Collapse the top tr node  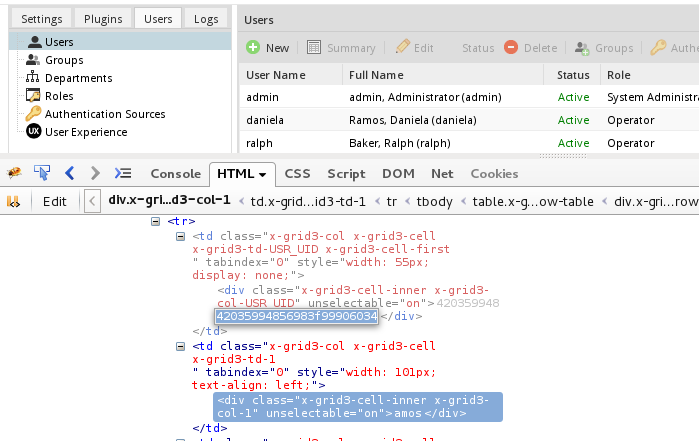coord(154,221)
